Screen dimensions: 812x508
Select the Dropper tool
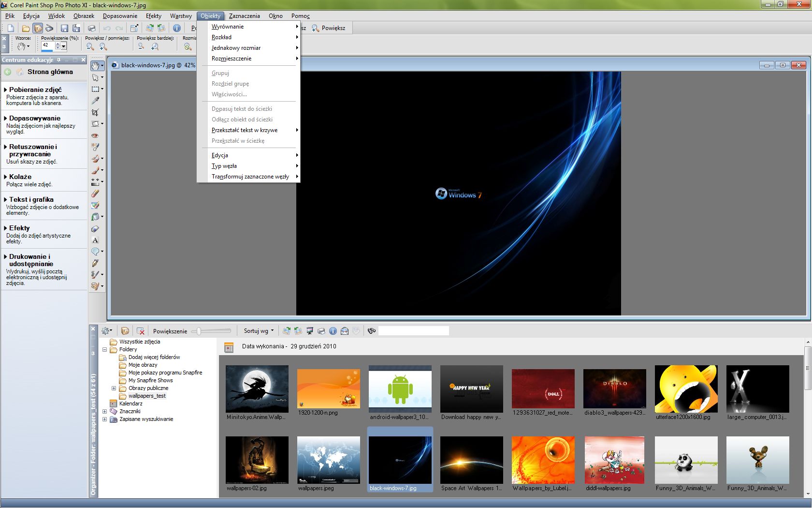(96, 101)
